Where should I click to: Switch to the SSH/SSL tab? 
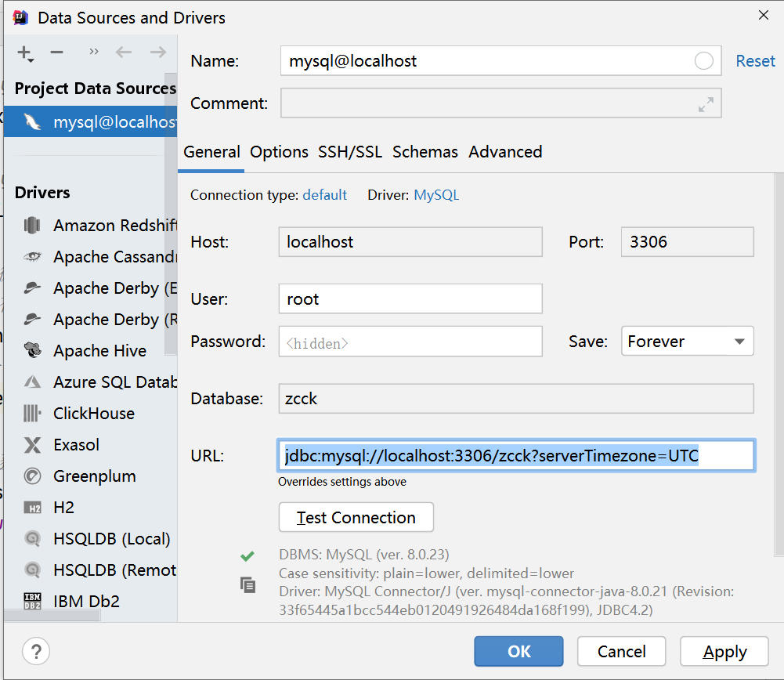pos(350,152)
